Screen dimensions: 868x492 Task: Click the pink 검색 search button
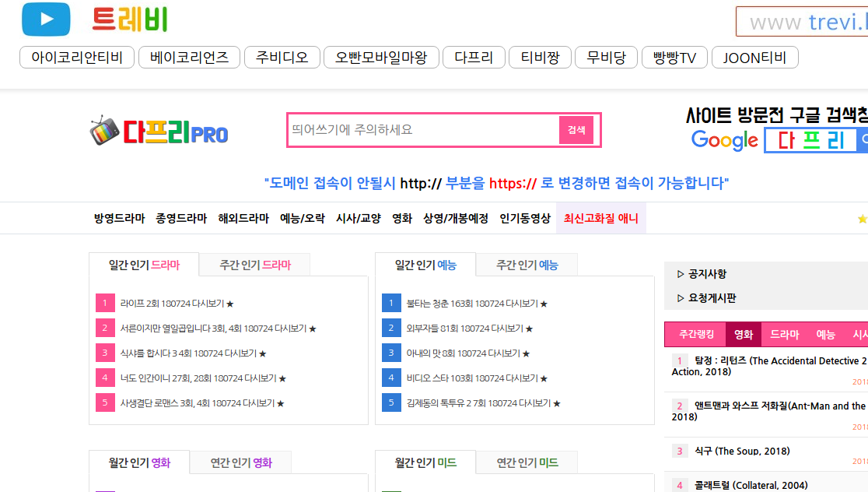point(576,130)
